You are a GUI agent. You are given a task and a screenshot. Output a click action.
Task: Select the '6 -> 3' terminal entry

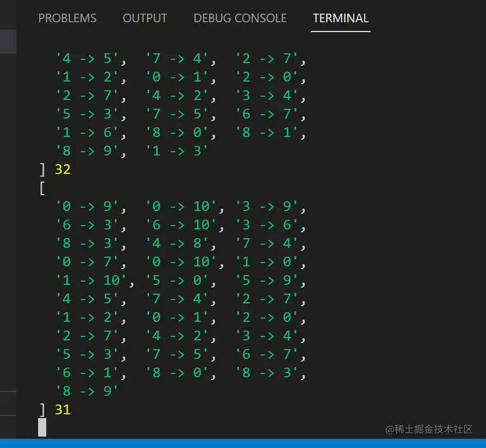(87, 225)
